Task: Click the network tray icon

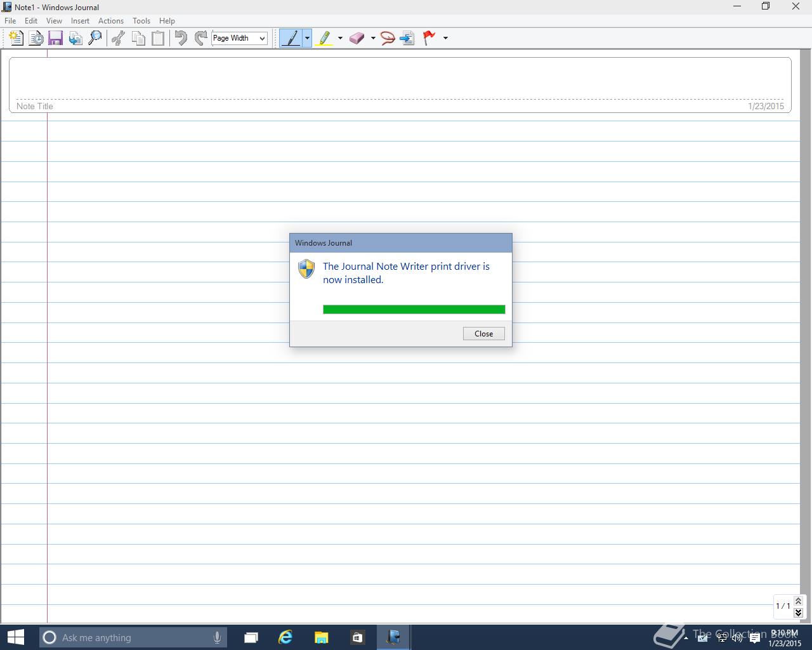Action: [721, 638]
